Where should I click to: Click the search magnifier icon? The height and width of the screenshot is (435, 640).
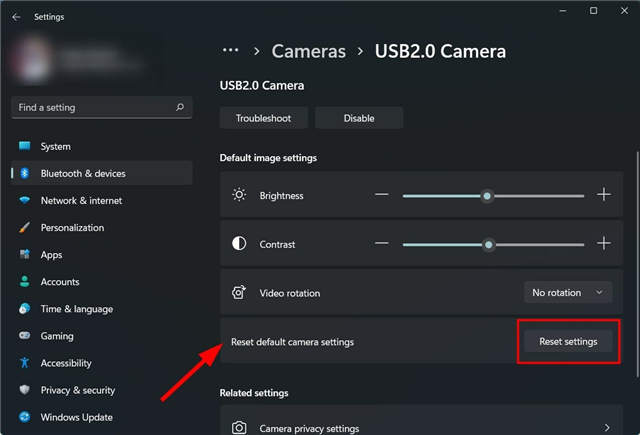[180, 107]
